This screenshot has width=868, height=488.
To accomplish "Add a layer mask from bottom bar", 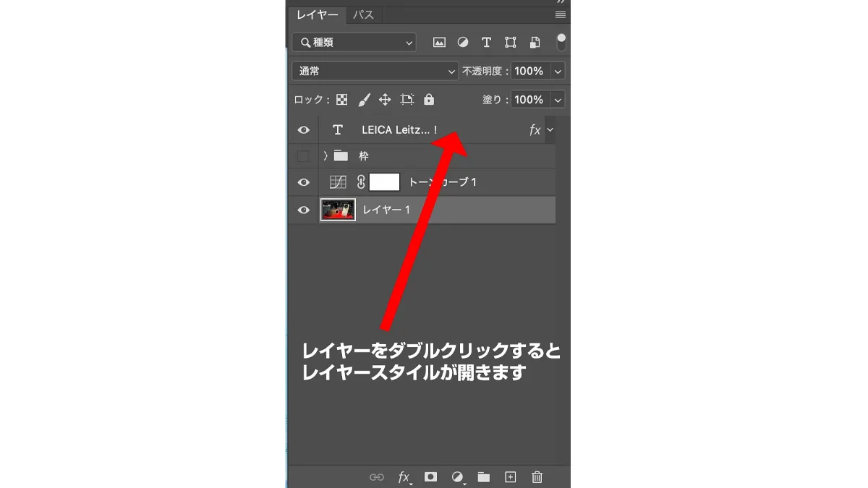I will click(430, 477).
